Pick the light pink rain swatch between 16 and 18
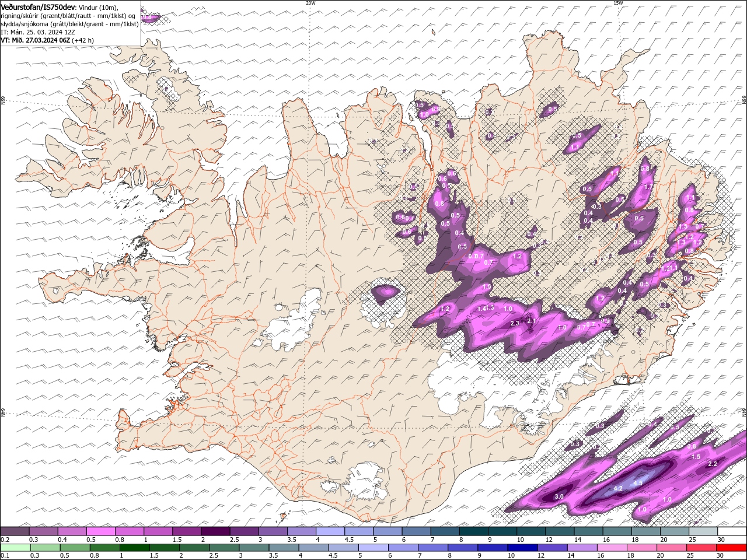747x560 pixels. (x=612, y=548)
